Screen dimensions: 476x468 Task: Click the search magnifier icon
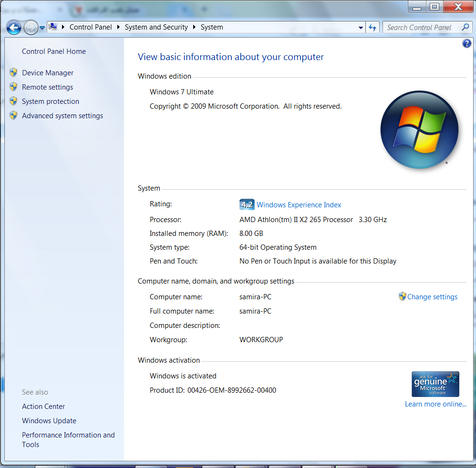tap(466, 27)
